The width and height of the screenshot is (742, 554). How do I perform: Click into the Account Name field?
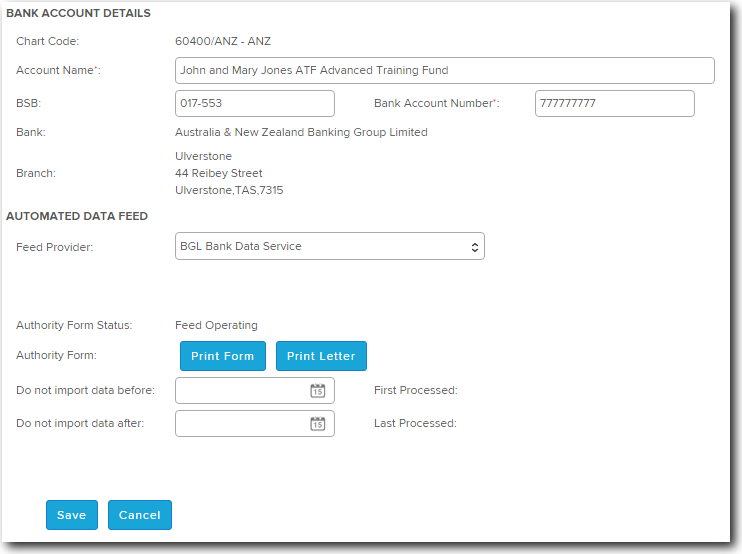click(444, 71)
